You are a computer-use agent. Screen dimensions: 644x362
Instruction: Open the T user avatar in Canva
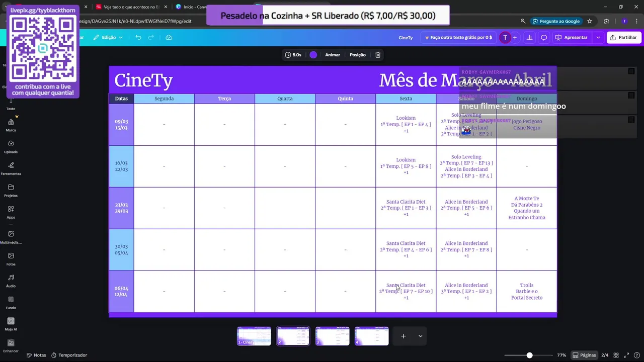(505, 37)
